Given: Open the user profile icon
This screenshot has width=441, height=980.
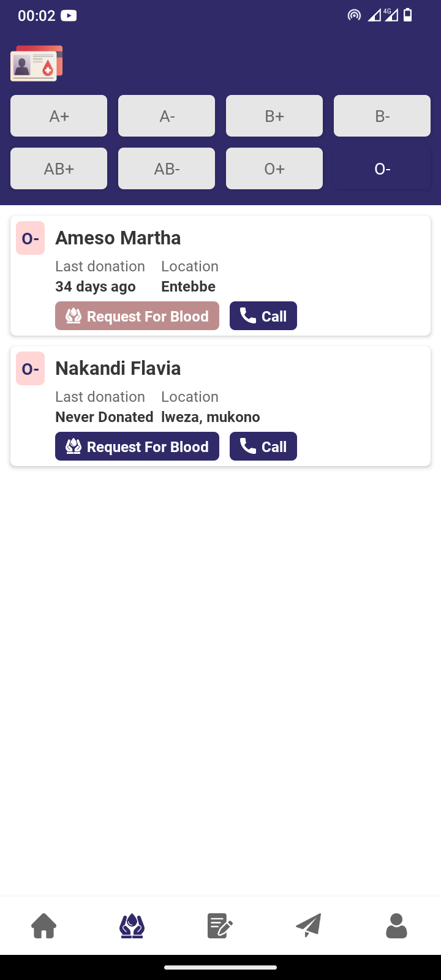Looking at the screenshot, I should click(396, 925).
